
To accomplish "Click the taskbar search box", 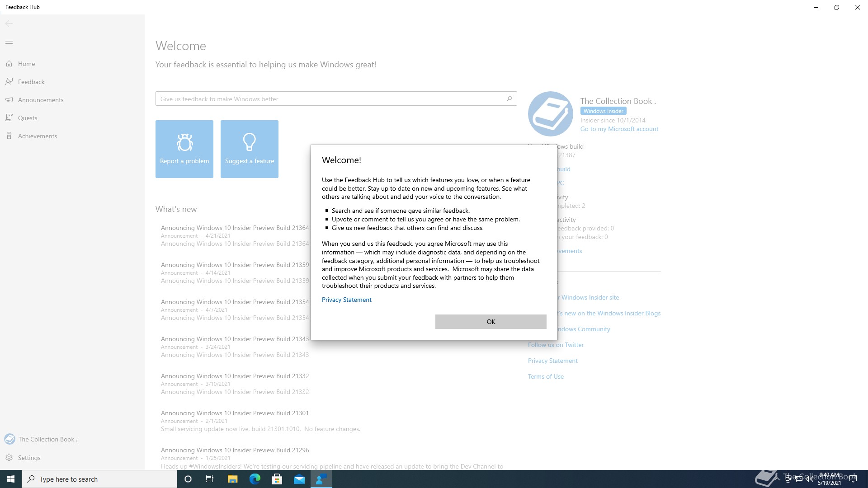I will point(99,479).
